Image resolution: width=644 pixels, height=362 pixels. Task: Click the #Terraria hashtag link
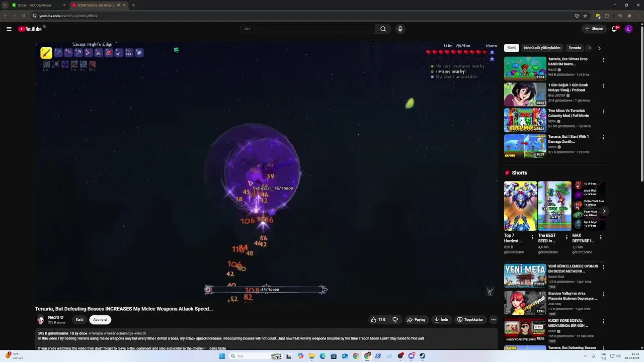point(95,333)
